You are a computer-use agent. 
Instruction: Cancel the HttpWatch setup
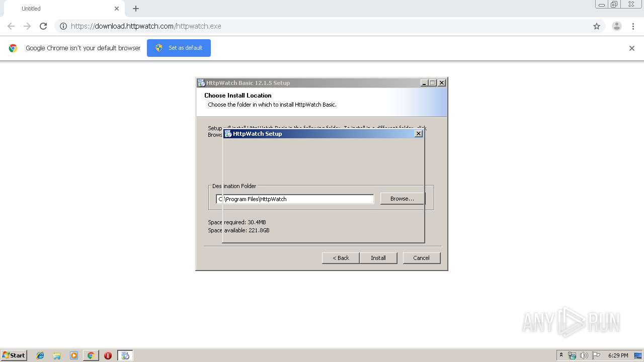pos(422,258)
